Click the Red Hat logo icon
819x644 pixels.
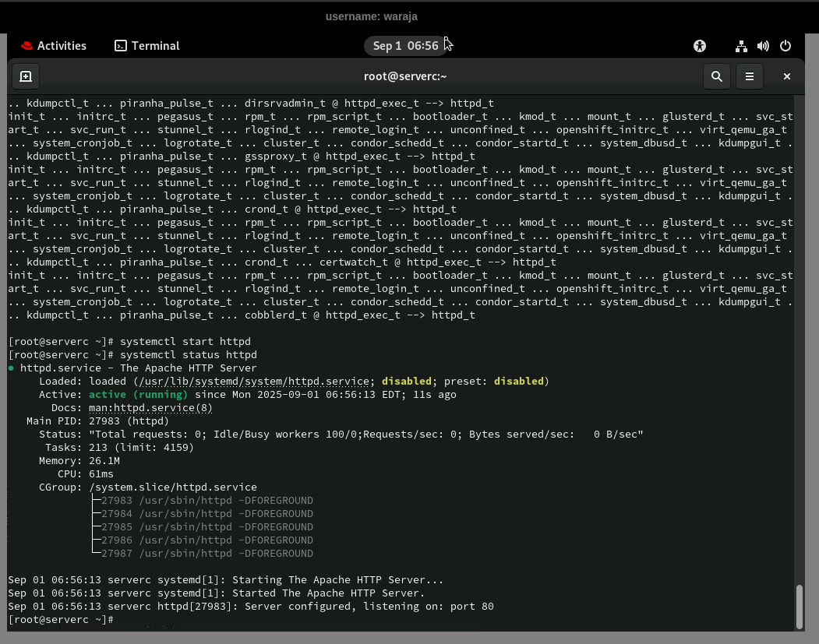coord(26,46)
